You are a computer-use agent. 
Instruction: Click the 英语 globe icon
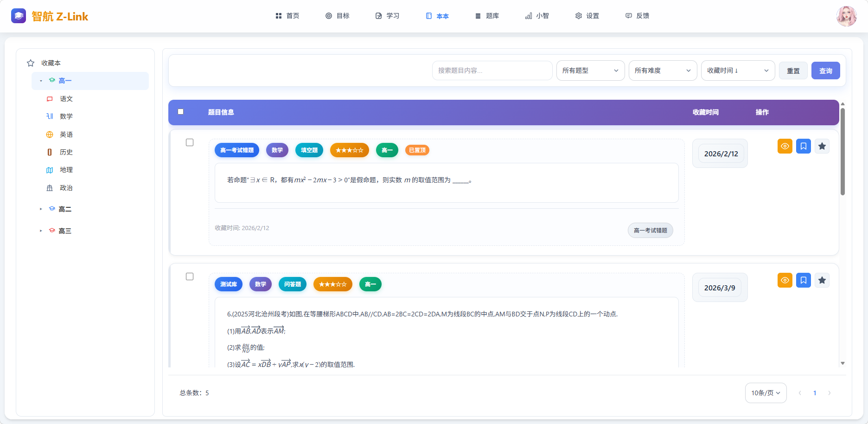coord(50,135)
